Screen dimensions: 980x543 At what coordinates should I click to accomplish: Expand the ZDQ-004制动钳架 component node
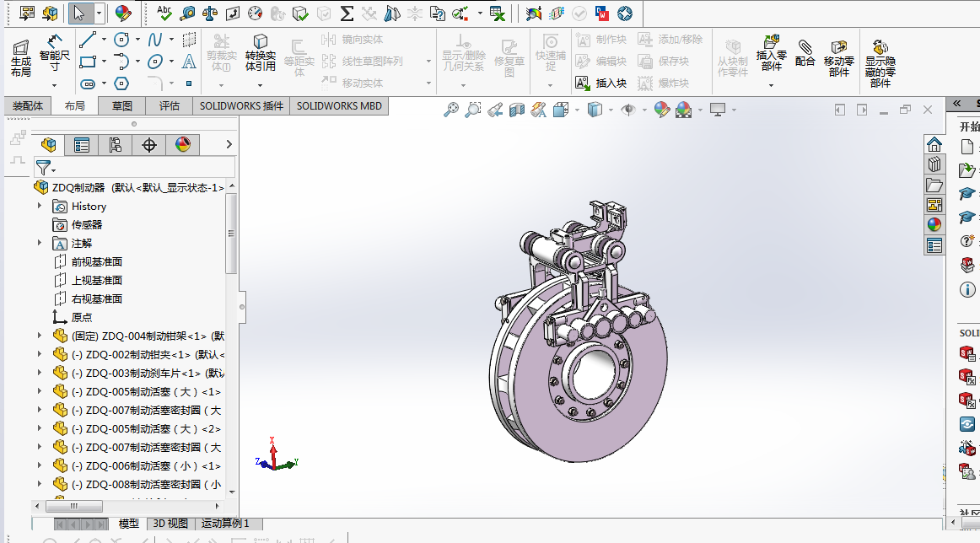[39, 336]
